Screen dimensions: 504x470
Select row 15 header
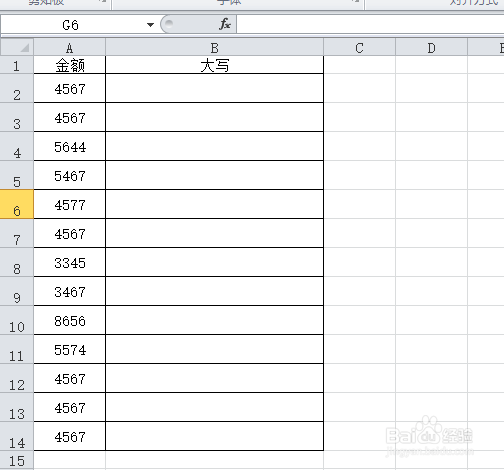click(x=17, y=461)
